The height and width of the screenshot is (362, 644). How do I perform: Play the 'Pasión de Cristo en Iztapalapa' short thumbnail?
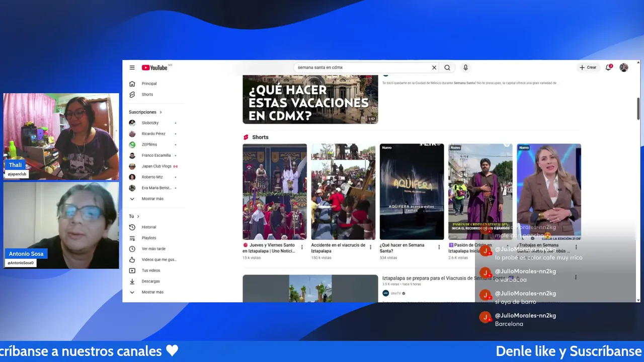[480, 192]
